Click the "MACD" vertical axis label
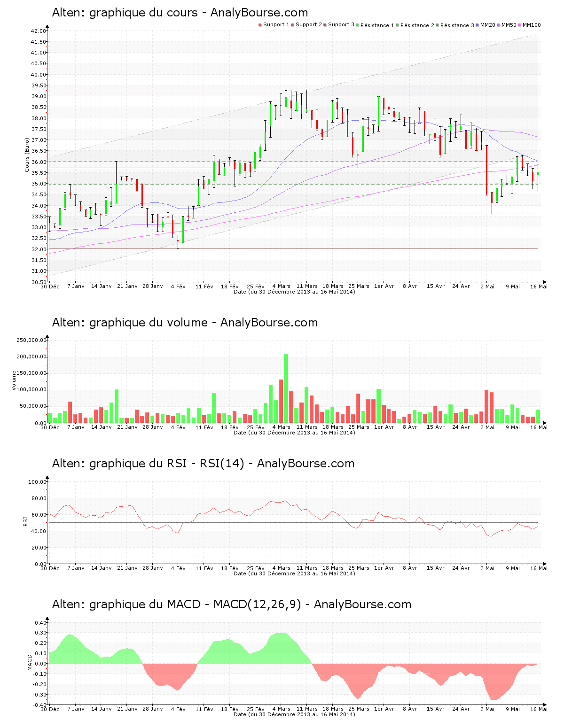The height and width of the screenshot is (728, 564). click(x=30, y=662)
